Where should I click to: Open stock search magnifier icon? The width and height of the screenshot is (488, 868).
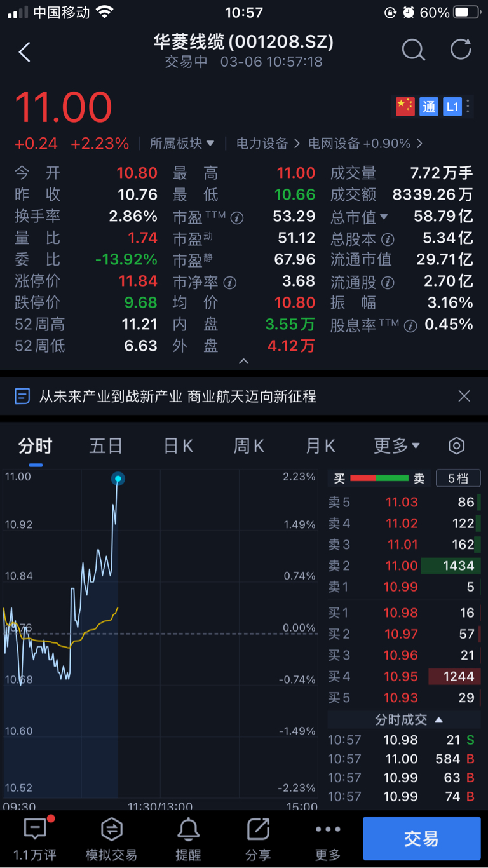pos(413,50)
